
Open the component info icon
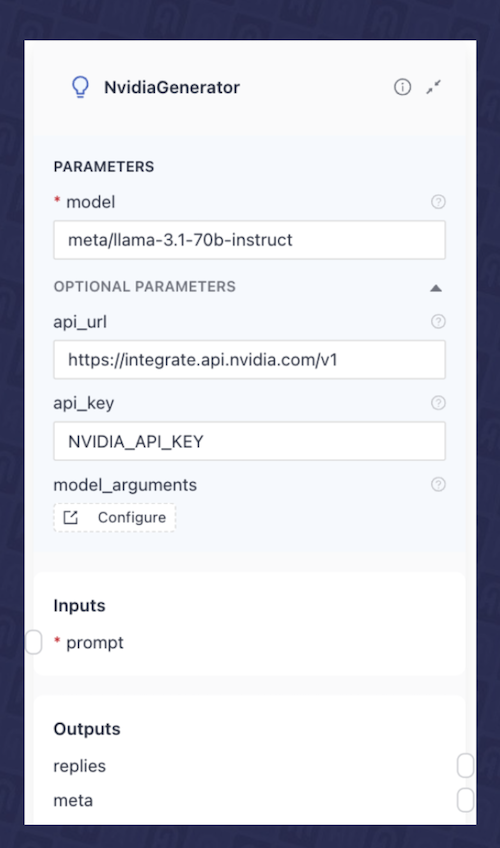point(402,87)
